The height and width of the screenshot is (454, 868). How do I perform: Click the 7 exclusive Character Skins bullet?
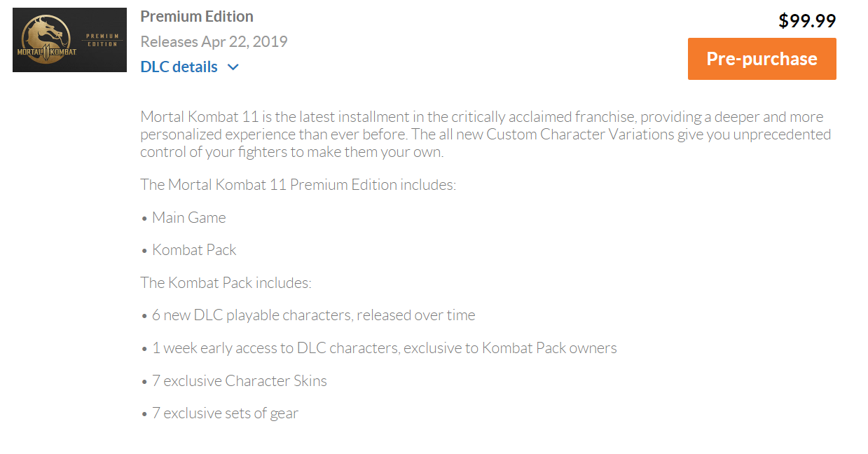coord(239,380)
